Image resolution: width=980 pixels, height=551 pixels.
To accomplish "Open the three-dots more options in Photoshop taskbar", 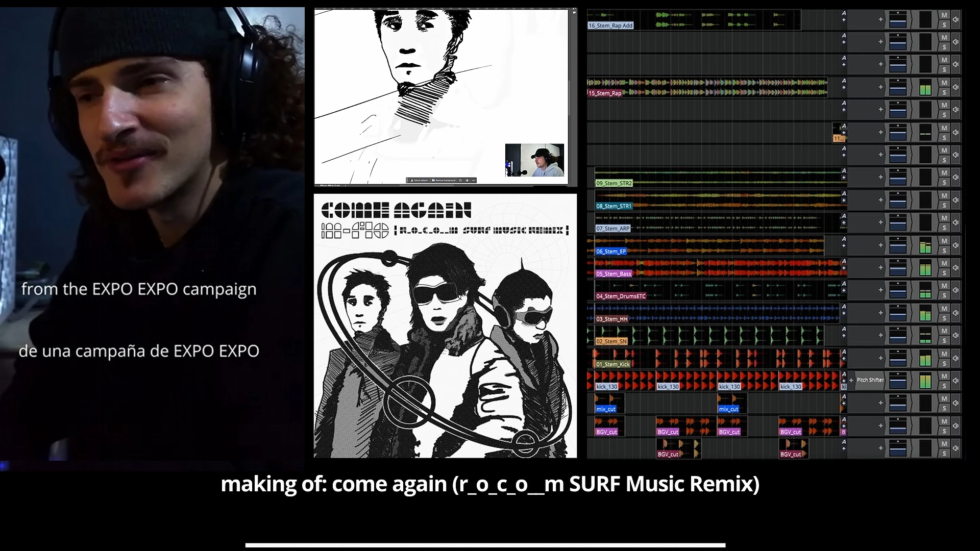I will pyautogui.click(x=473, y=180).
